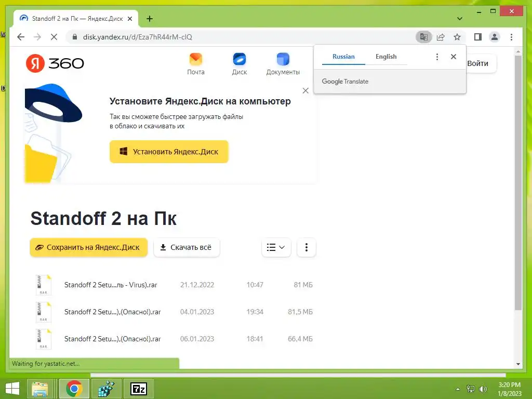Open the Chrome three-dot menu
Image resolution: width=532 pixels, height=399 pixels.
tap(511, 37)
